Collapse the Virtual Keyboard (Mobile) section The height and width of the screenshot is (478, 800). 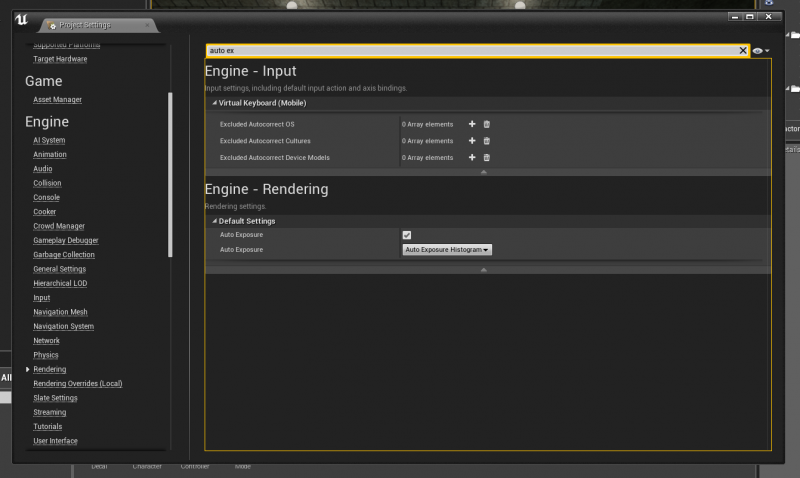(214, 103)
